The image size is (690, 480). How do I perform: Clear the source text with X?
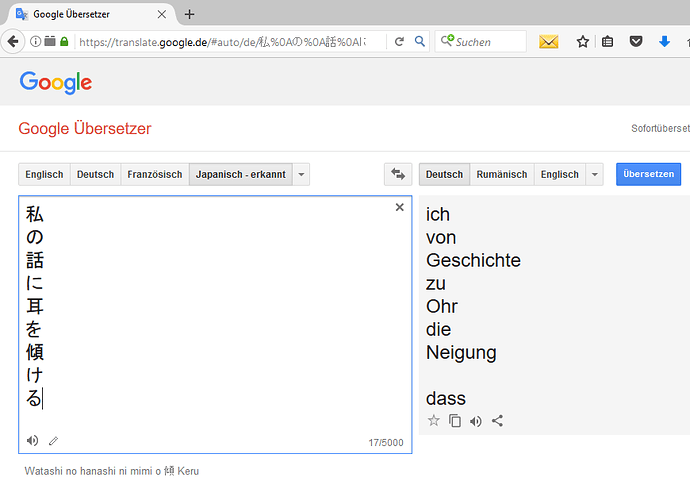400,207
